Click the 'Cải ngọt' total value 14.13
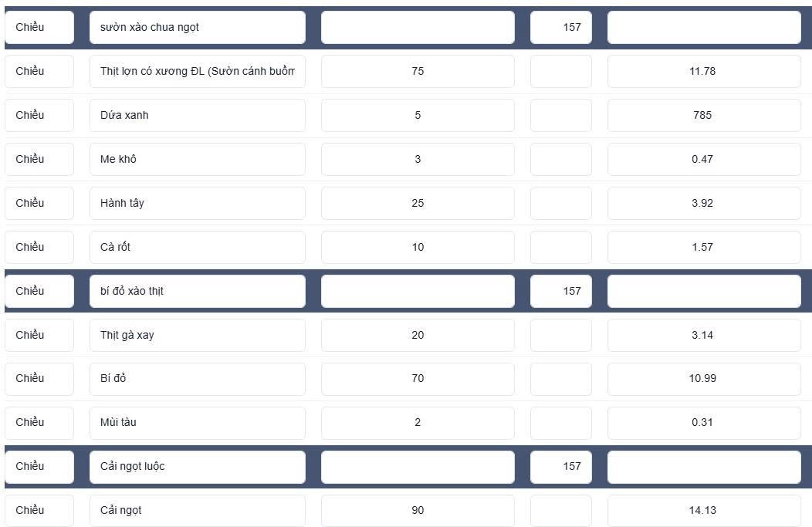Image resolution: width=812 pixels, height=527 pixels. 704,511
